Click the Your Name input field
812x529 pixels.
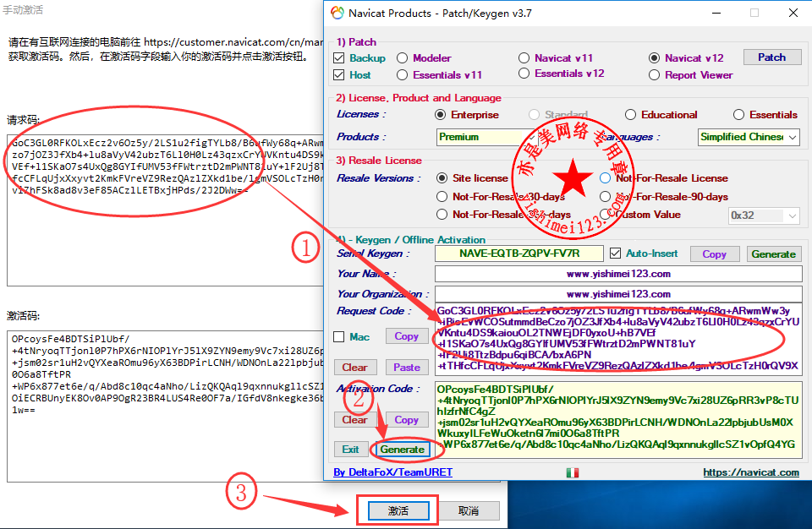click(617, 274)
